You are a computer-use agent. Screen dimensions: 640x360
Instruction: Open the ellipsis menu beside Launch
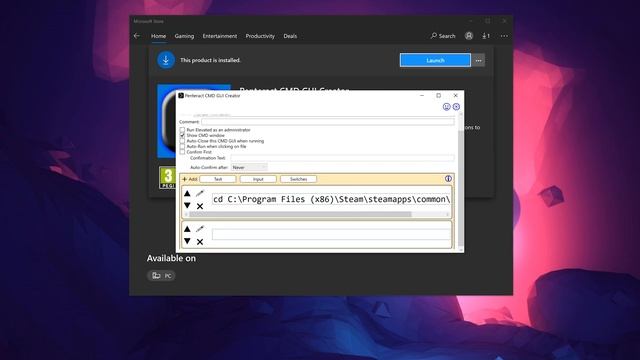coord(478,60)
